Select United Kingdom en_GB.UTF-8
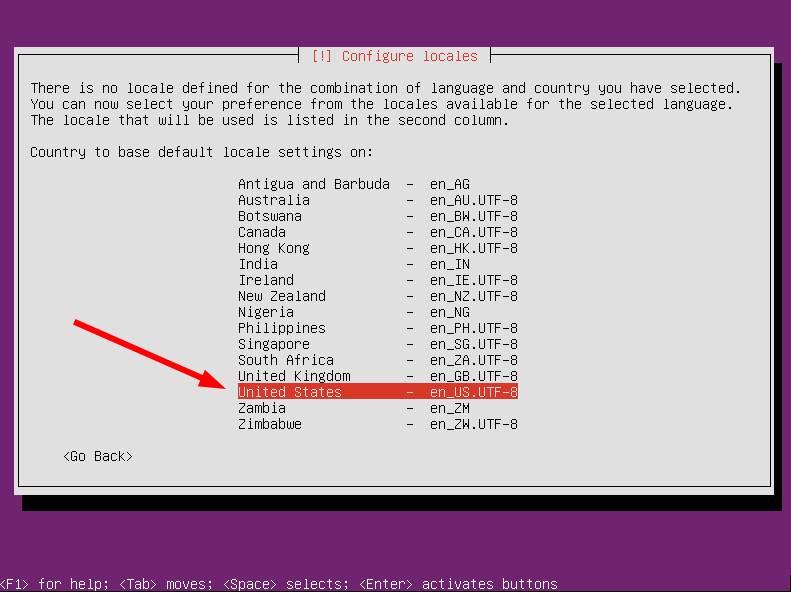 click(x=378, y=376)
